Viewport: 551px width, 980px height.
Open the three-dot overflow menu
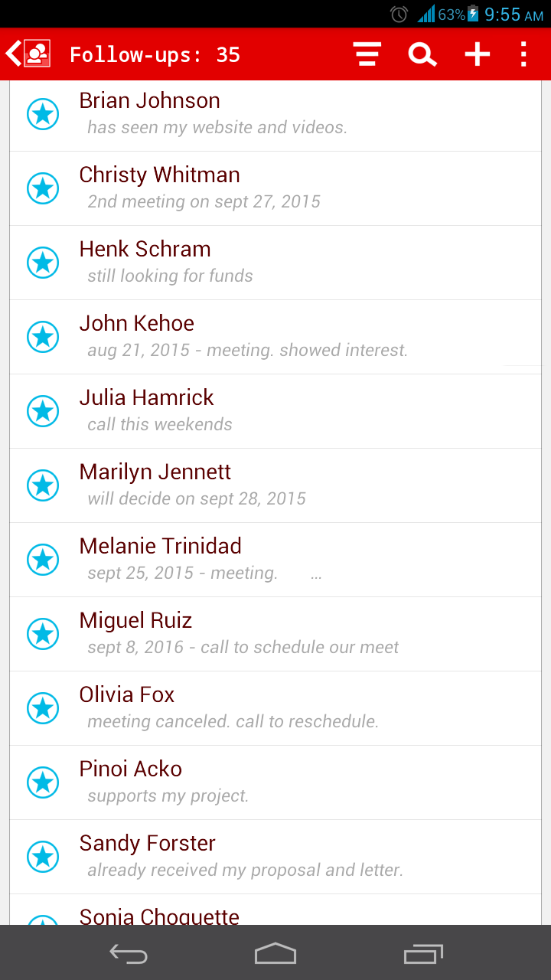click(x=524, y=54)
